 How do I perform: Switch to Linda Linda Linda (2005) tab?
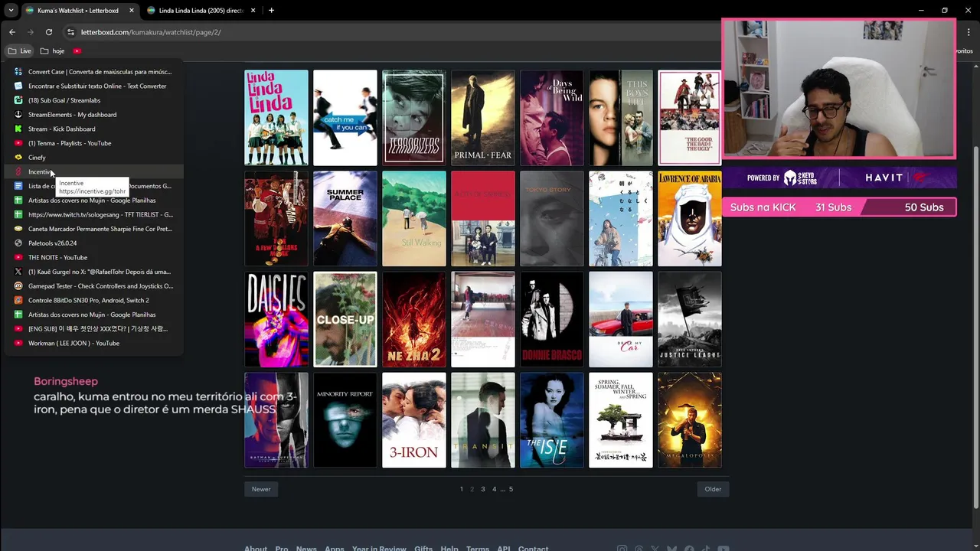click(x=201, y=11)
